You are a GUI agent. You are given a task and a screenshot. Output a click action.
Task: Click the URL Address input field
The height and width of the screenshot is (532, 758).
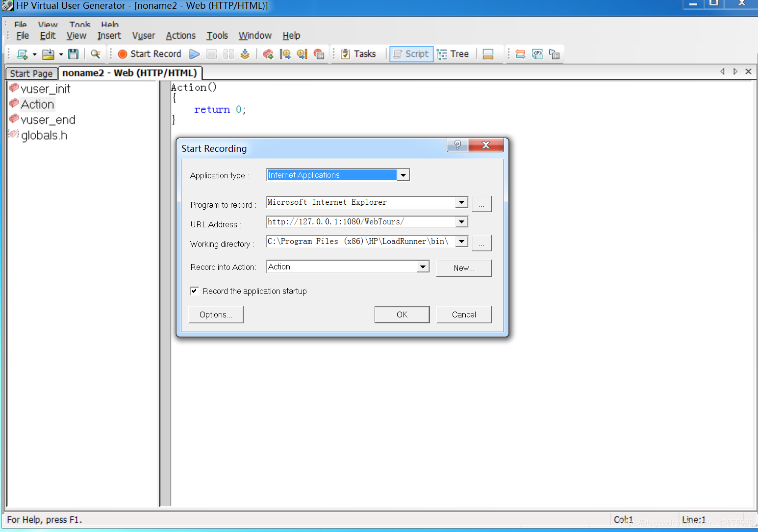(x=361, y=222)
